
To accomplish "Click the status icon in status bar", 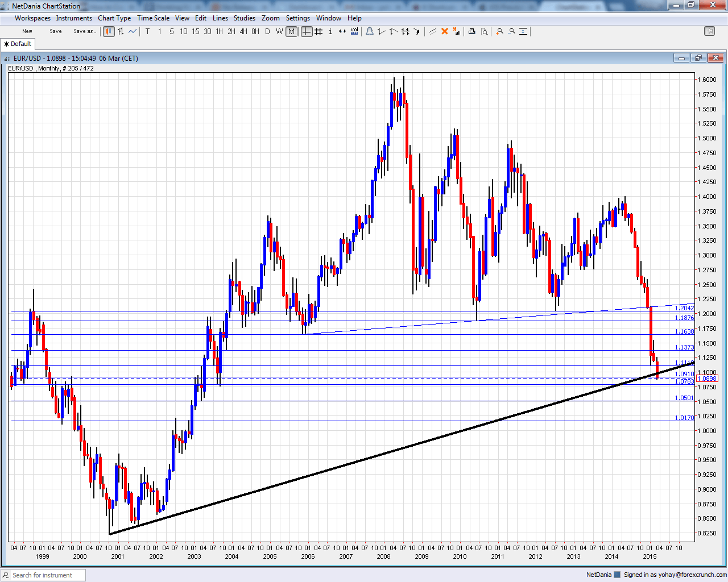I will [617, 575].
